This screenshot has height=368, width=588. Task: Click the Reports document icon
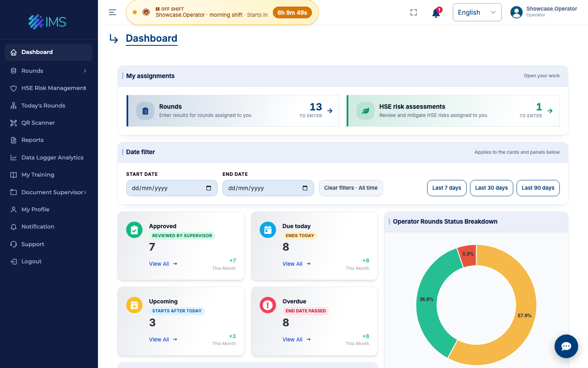tap(13, 140)
